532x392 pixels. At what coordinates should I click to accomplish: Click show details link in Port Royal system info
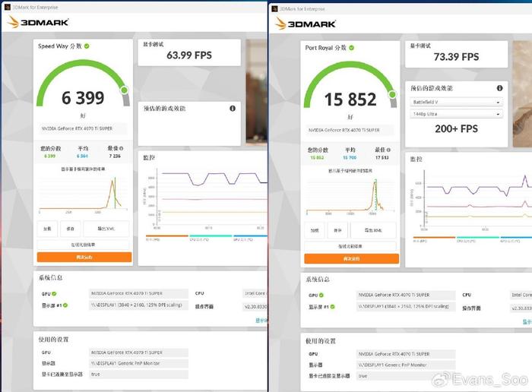(x=527, y=321)
